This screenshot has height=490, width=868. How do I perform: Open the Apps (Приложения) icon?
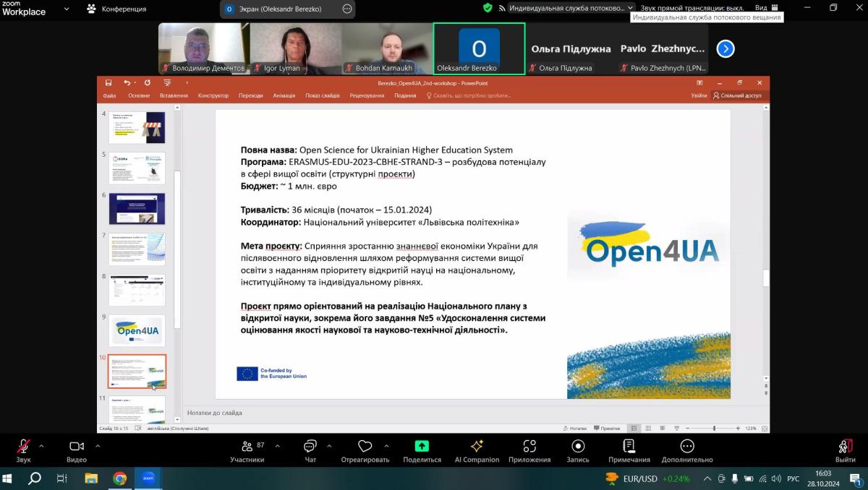click(529, 450)
